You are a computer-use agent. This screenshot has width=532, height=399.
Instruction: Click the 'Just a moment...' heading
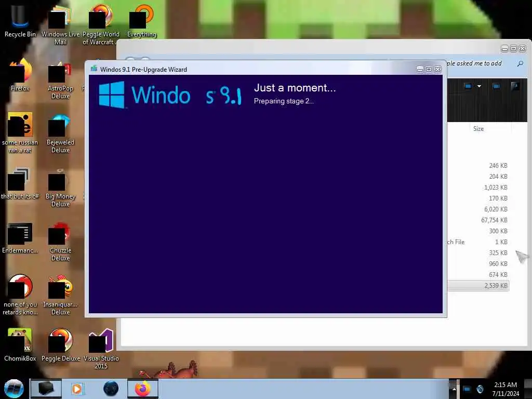295,88
